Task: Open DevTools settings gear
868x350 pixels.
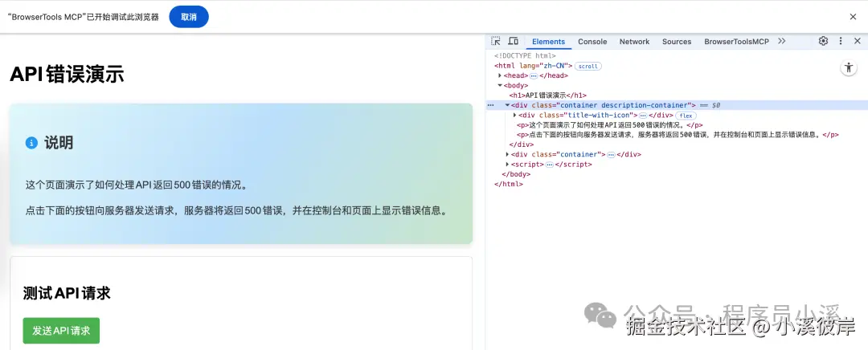Action: (823, 41)
